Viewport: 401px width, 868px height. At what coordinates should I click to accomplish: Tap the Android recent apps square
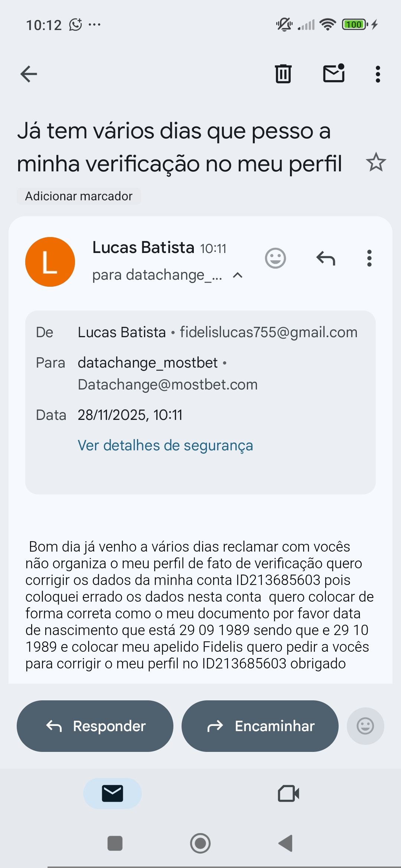[115, 843]
